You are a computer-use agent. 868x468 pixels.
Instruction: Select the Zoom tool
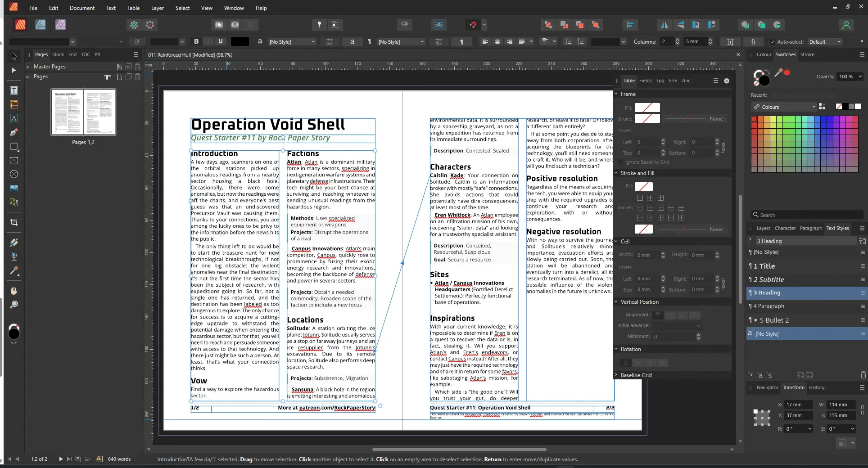(x=14, y=305)
